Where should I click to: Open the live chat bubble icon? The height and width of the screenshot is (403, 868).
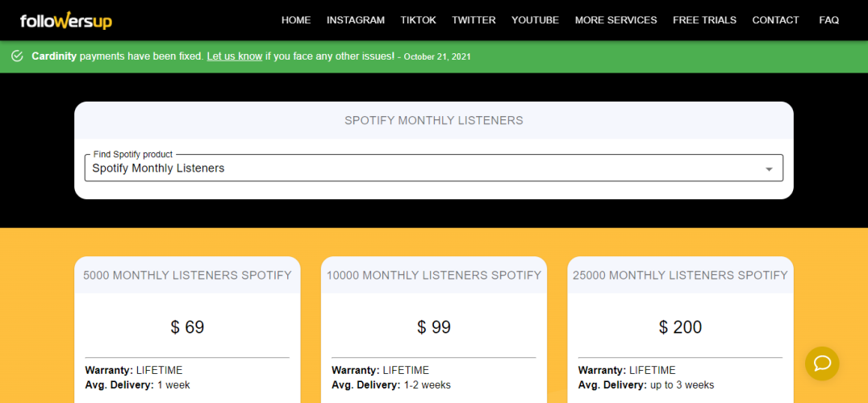(x=822, y=364)
